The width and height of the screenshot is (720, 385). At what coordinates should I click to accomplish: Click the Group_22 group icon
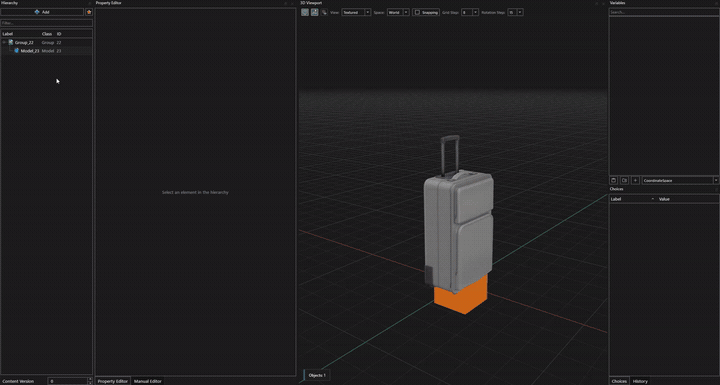[11, 42]
